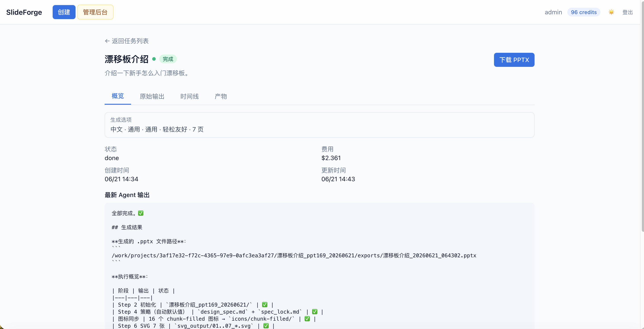Go back via 返回任务列表
The height and width of the screenshot is (329, 644).
click(x=127, y=41)
